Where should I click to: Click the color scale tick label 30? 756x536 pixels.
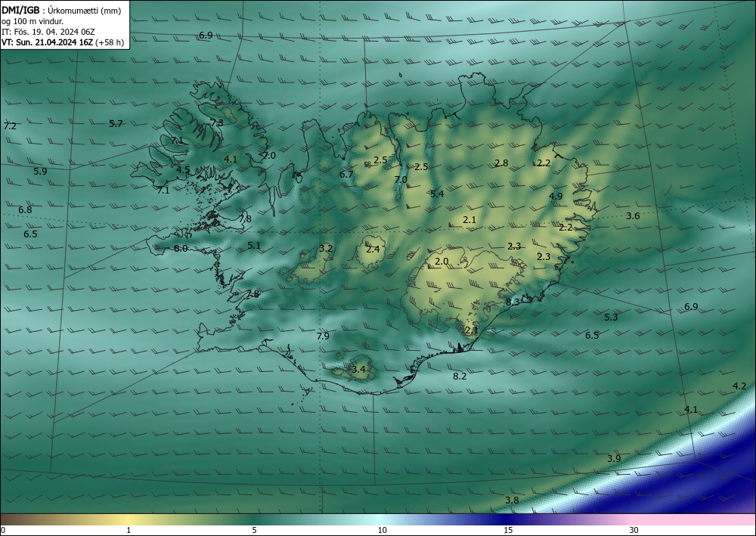point(634,530)
